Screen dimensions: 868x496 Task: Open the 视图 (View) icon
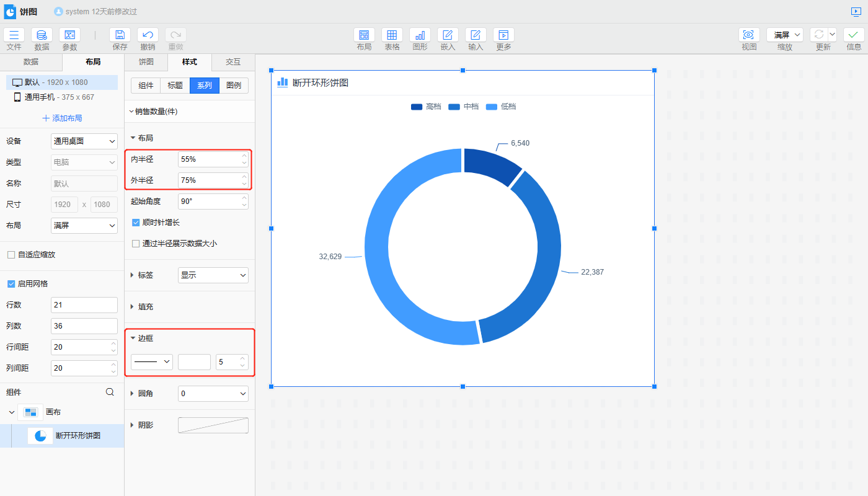tap(749, 35)
